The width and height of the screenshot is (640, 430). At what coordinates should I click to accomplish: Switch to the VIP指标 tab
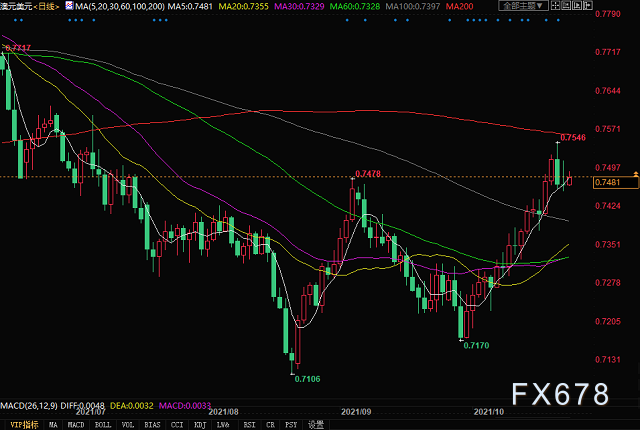24,425
